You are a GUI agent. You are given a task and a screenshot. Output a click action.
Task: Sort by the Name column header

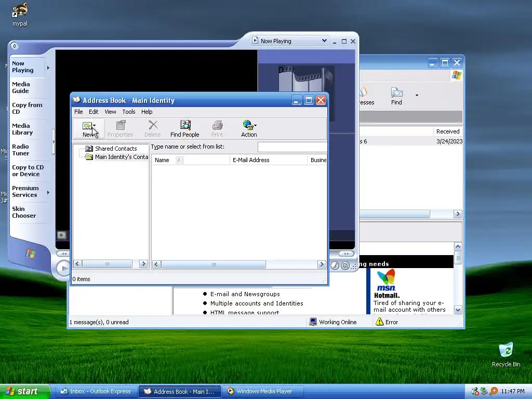[x=190, y=160]
